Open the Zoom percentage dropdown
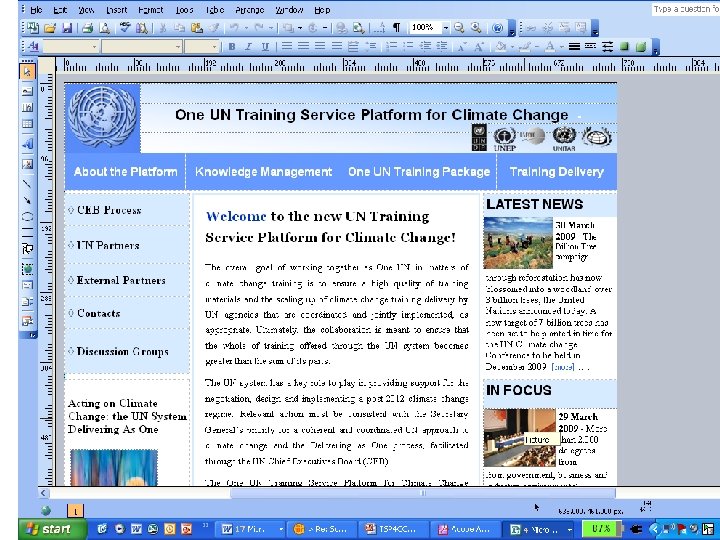Image resolution: width=720 pixels, height=540 pixels. point(445,28)
